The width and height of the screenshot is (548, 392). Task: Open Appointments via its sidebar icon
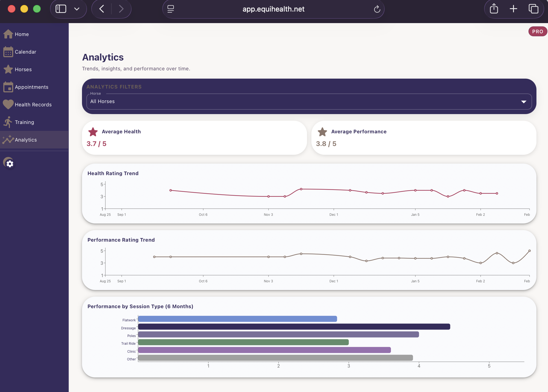[x=8, y=87]
